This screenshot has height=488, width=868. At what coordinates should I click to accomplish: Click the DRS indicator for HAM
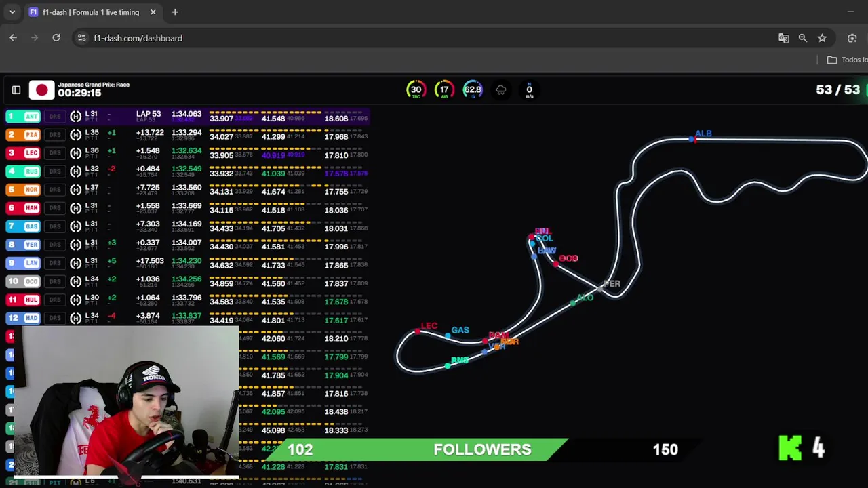(54, 208)
